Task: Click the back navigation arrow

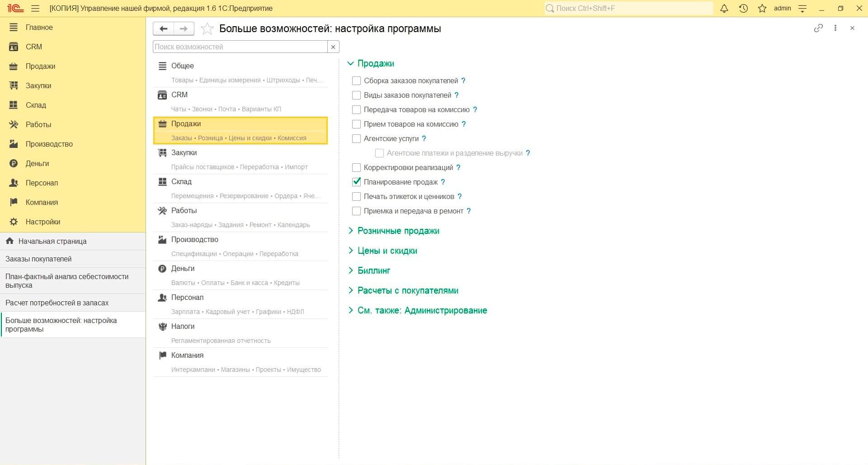Action: tap(164, 28)
